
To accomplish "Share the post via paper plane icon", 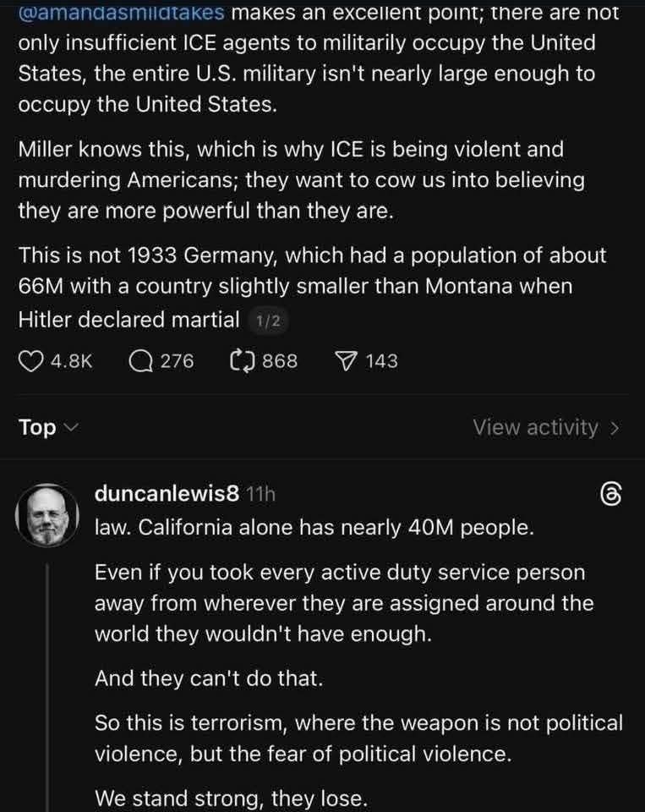I will [x=346, y=361].
